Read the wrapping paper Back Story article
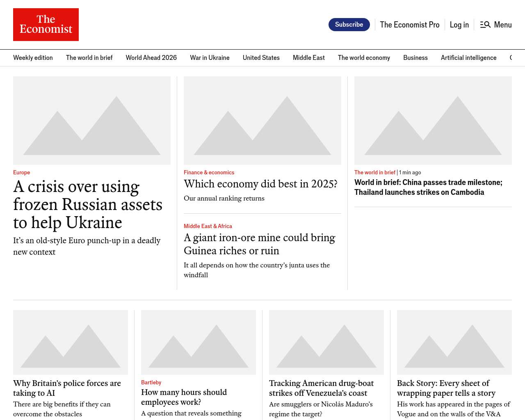Image resolution: width=525 pixels, height=420 pixels. (x=446, y=388)
